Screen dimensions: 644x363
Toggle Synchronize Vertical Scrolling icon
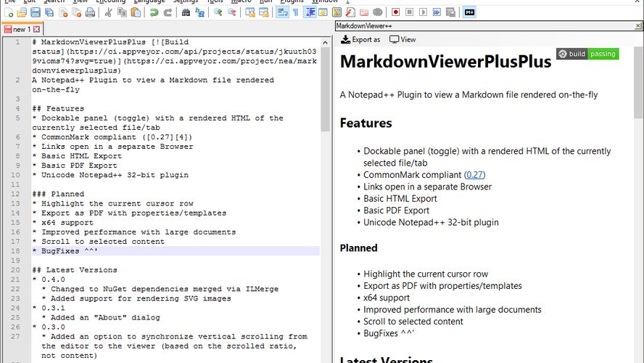[x=249, y=12]
